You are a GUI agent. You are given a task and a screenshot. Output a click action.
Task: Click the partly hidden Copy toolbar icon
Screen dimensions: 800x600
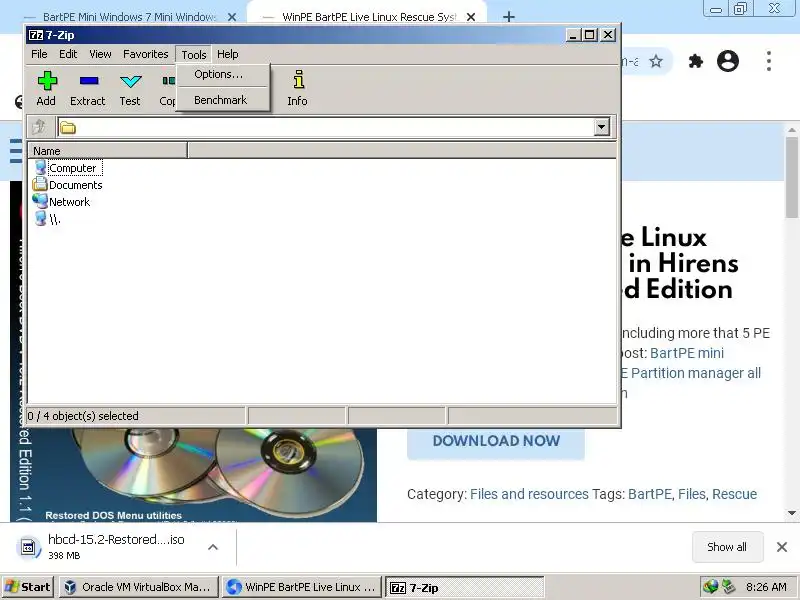tap(167, 88)
